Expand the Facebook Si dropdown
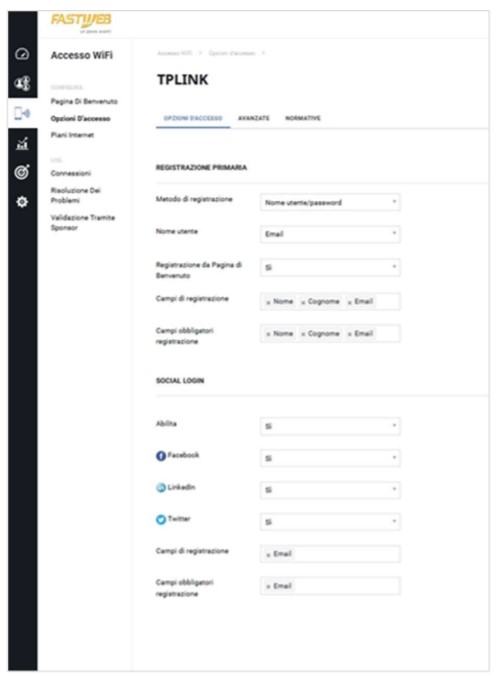The height and width of the screenshot is (676, 496). [330, 458]
